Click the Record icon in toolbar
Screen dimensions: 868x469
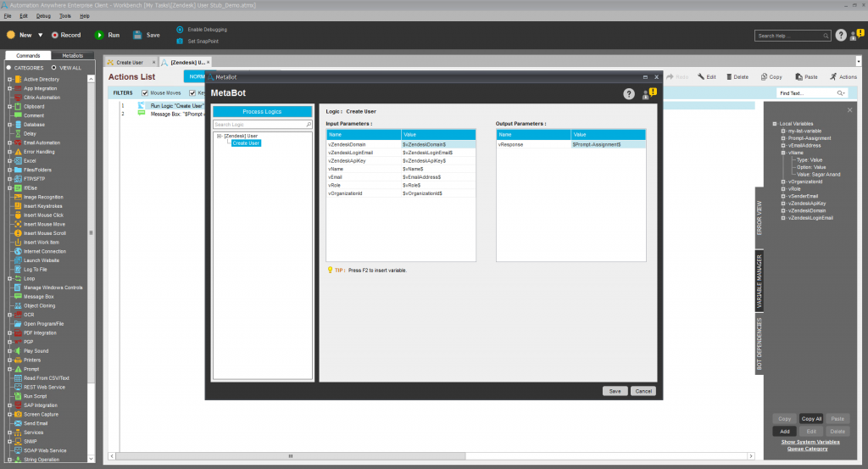coord(55,35)
